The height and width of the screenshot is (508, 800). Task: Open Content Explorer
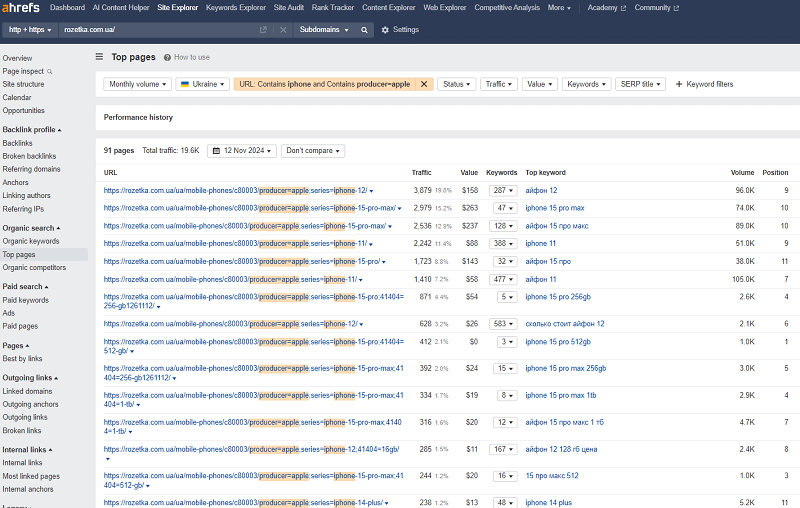(389, 8)
